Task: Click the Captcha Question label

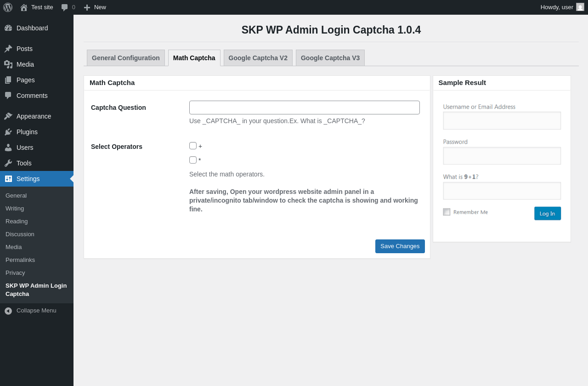Action: (x=119, y=108)
